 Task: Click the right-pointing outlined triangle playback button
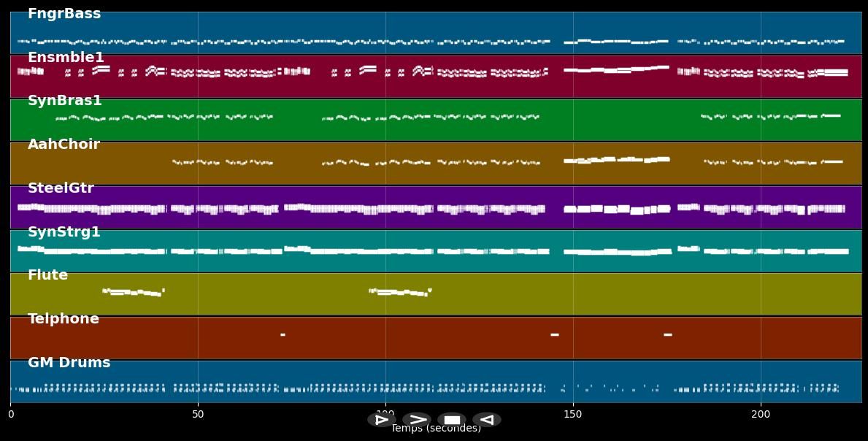point(381,420)
